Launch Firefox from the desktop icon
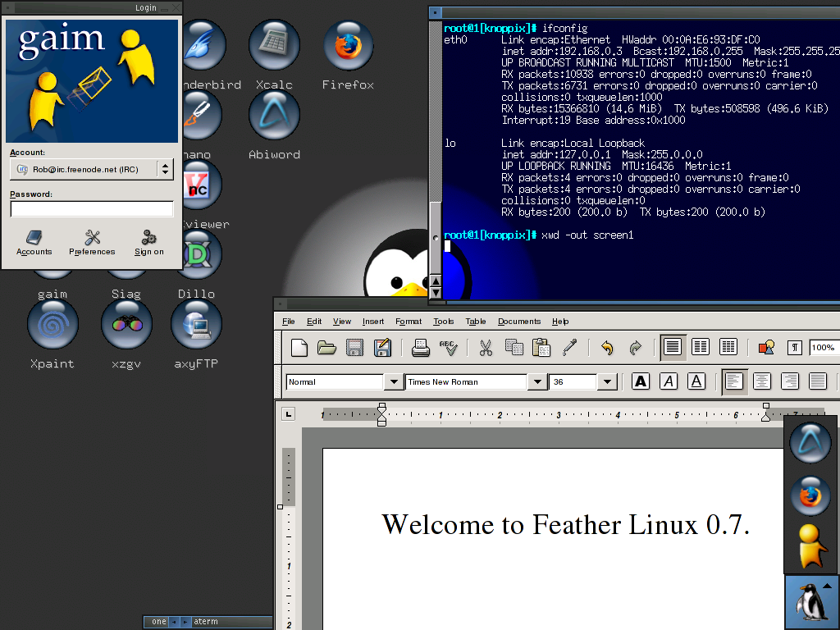The image size is (840, 630). (348, 45)
